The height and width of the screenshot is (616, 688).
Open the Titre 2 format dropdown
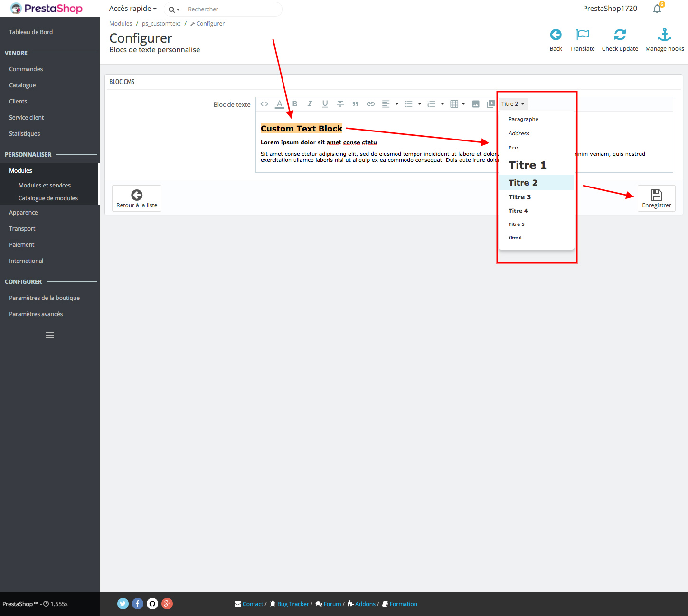pyautogui.click(x=513, y=104)
